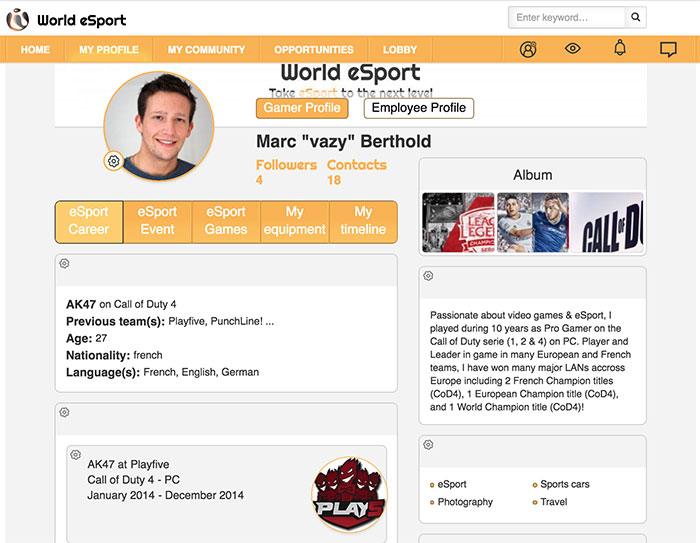Switch to Employee Profile button
This screenshot has height=543, width=700.
419,108
